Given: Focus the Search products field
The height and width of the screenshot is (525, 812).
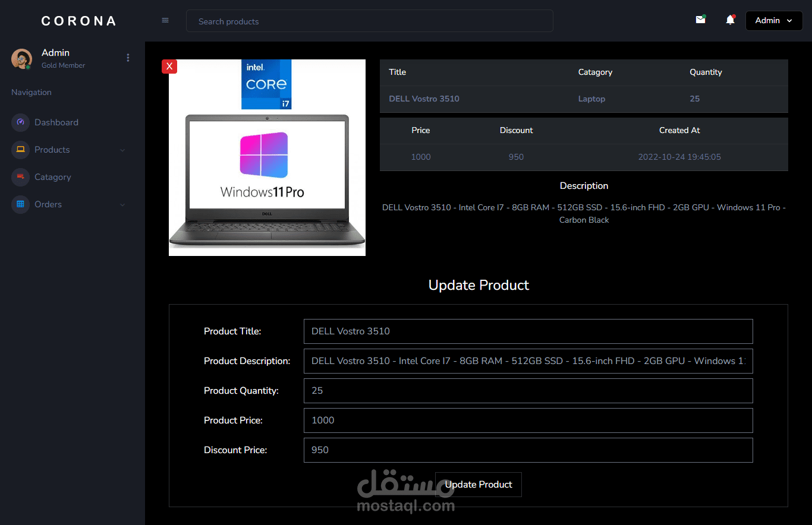Looking at the screenshot, I should point(370,21).
